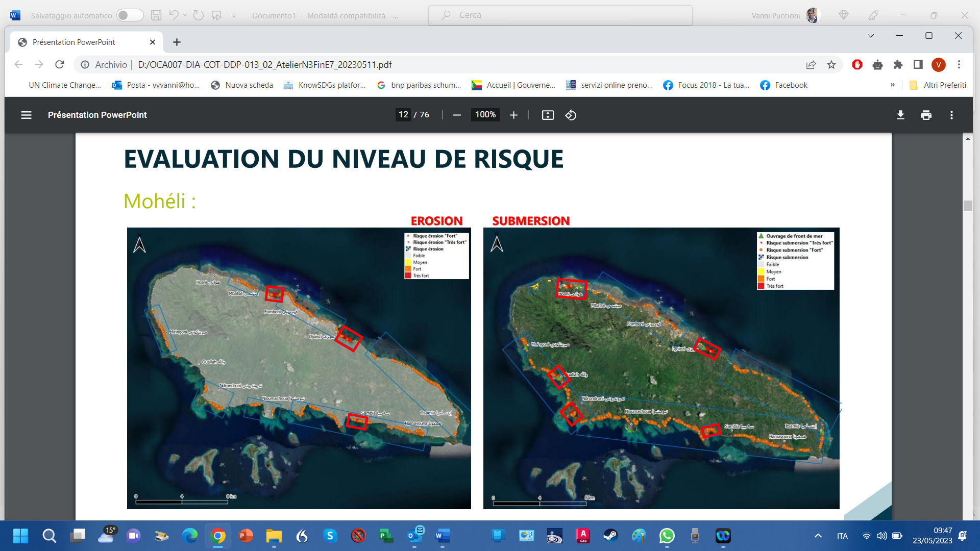
Task: Open servizi online preno bookmark
Action: click(x=609, y=85)
